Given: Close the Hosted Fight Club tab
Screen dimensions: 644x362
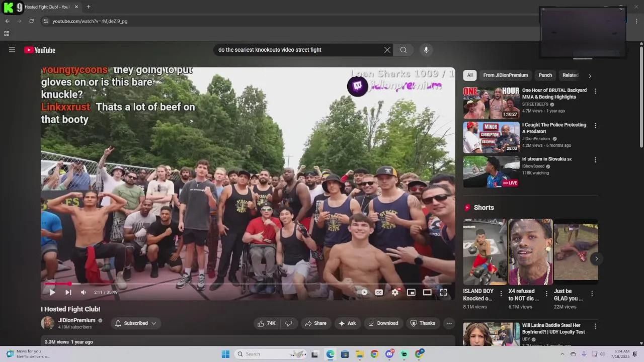Looking at the screenshot, I should [76, 7].
